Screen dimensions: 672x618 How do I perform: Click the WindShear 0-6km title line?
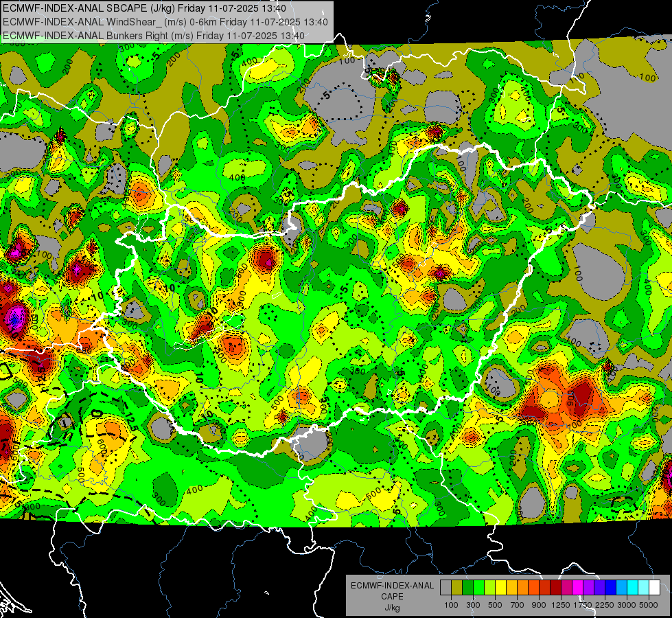pyautogui.click(x=165, y=22)
